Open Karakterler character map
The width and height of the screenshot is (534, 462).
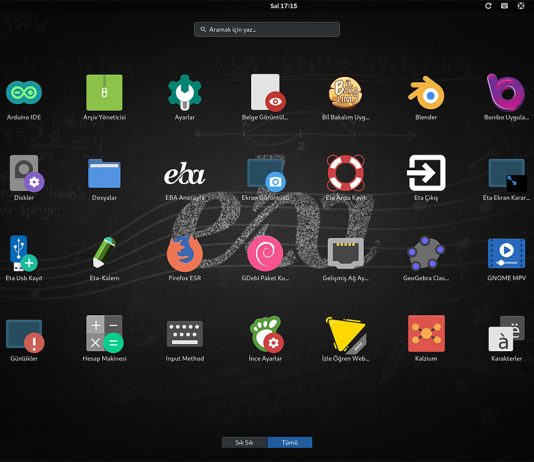tap(506, 334)
